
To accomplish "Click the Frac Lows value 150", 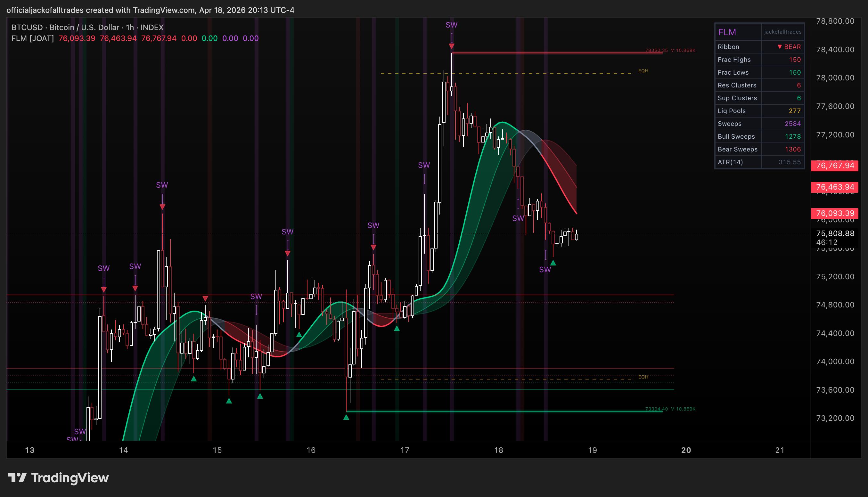I will 795,72.
